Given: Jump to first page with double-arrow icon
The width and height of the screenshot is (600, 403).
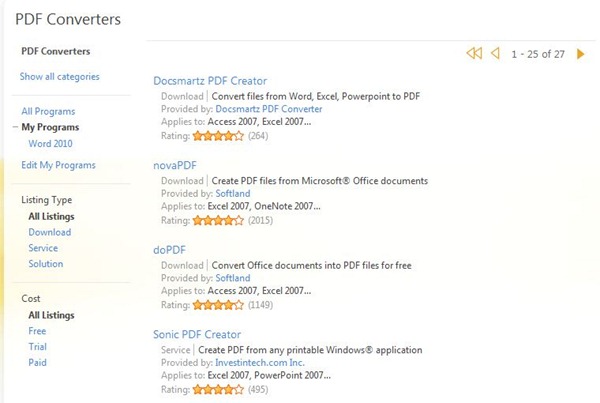Looking at the screenshot, I should coord(475,53).
